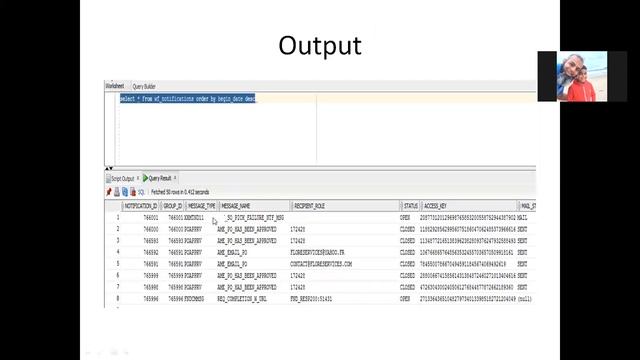Click the PICK_FAILURE message name in row 1
Viewport: 640px width, 360px height.
(255, 218)
